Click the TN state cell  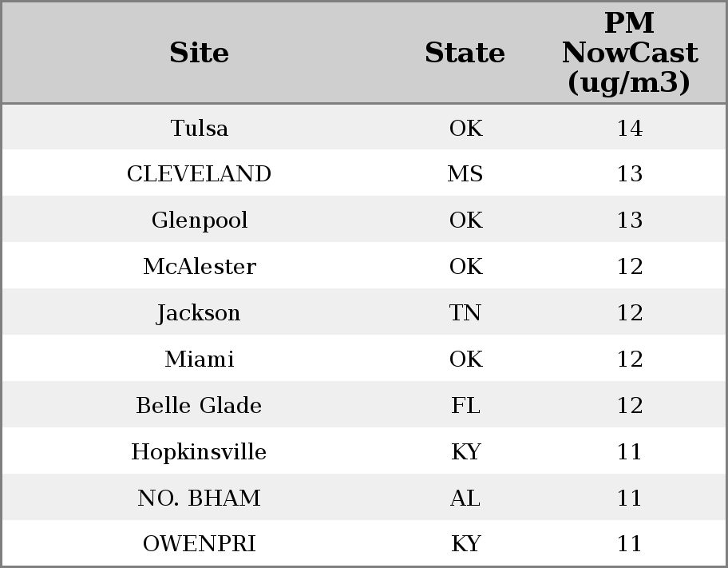[465, 313]
